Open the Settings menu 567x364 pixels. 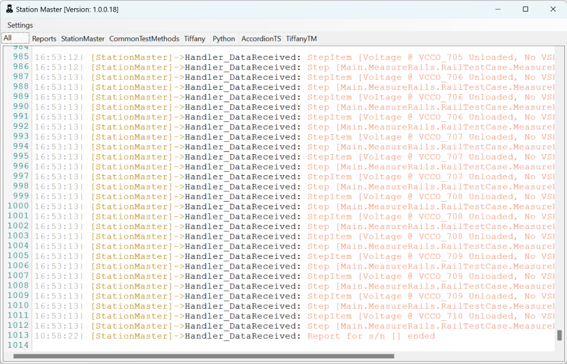click(20, 25)
